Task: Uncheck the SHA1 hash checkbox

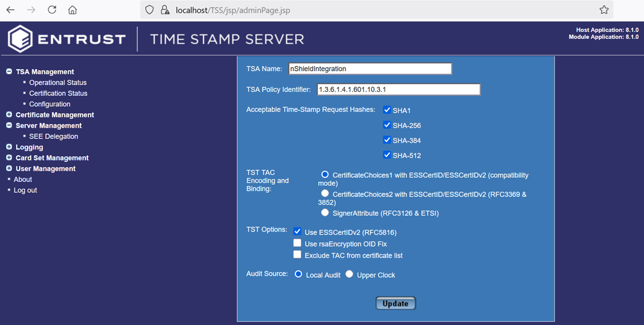Action: tap(387, 110)
